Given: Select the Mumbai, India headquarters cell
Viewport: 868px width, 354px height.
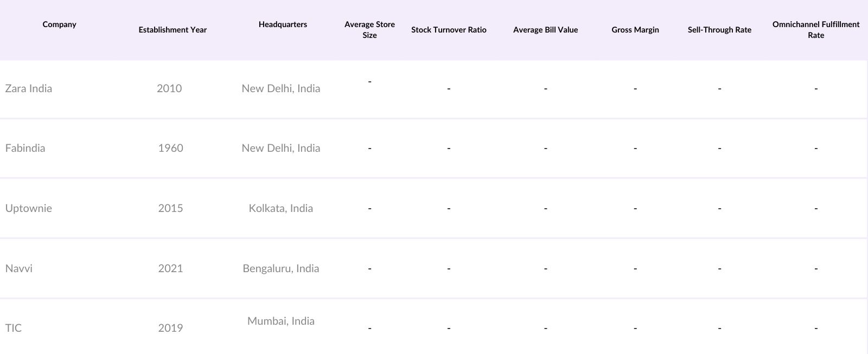Looking at the screenshot, I should click(x=280, y=321).
